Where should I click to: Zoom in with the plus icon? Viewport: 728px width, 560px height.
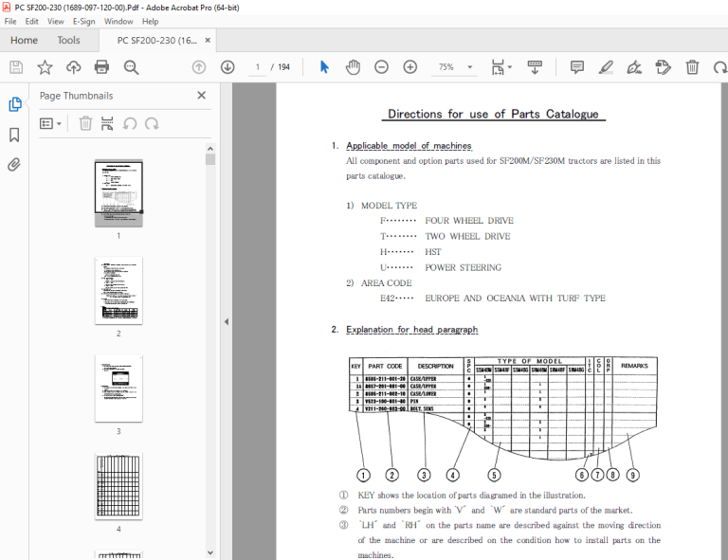[409, 67]
